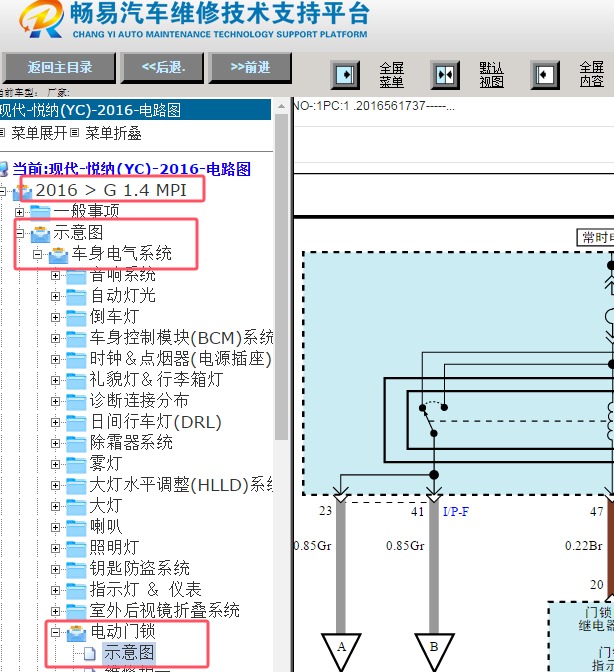Select the 钥匙防盗系统 tree label
Image resolution: width=614 pixels, height=672 pixels.
(140, 569)
